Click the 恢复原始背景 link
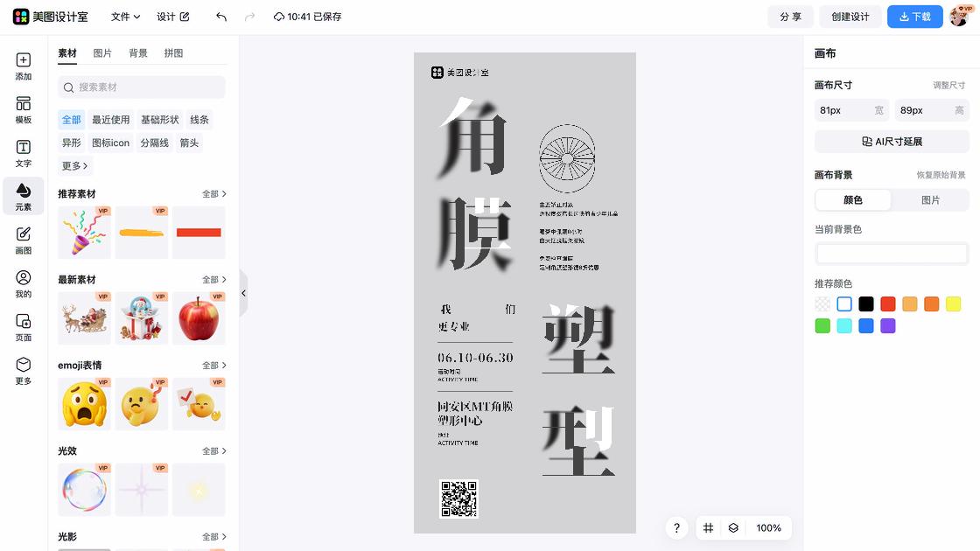The height and width of the screenshot is (551, 980). 941,176
